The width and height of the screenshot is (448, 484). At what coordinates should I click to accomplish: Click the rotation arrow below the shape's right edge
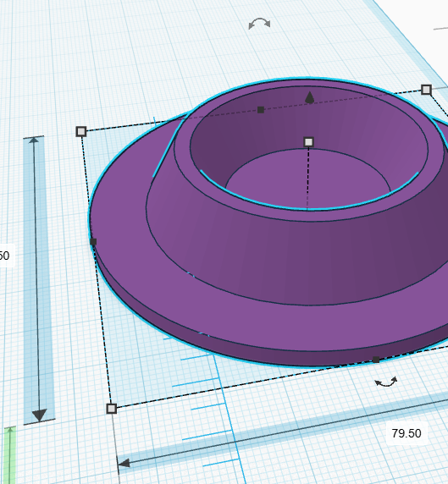(386, 382)
